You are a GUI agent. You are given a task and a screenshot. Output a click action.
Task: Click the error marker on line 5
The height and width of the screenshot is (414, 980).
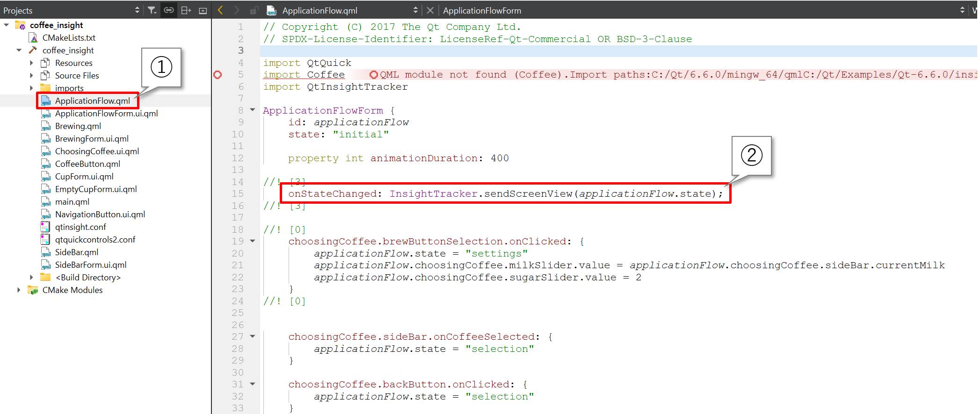218,75
